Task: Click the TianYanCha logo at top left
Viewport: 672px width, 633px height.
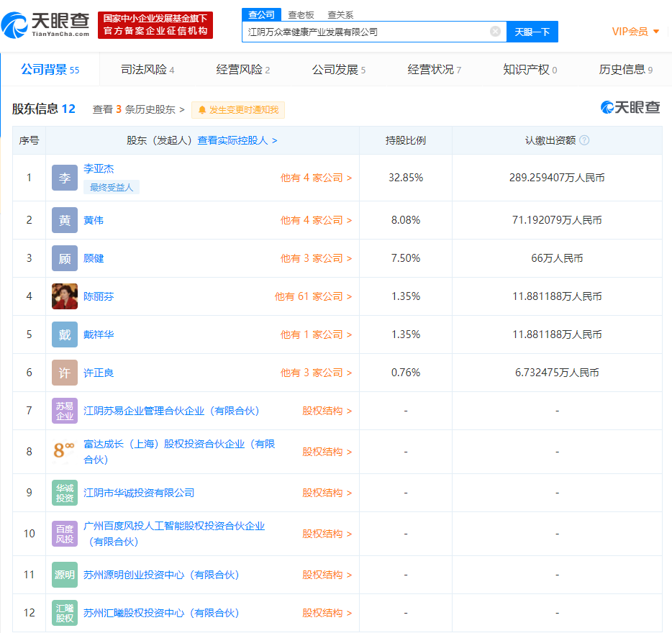Action: [x=46, y=25]
